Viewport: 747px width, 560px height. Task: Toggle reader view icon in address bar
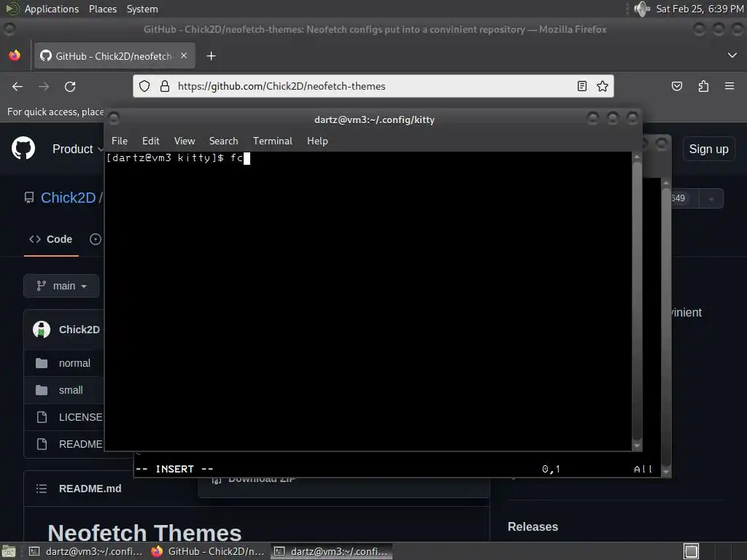(x=581, y=86)
